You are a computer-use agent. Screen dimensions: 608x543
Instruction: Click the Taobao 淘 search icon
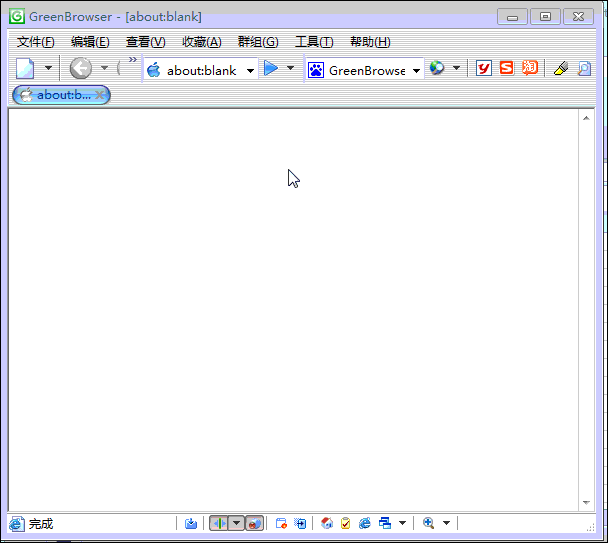(x=530, y=68)
